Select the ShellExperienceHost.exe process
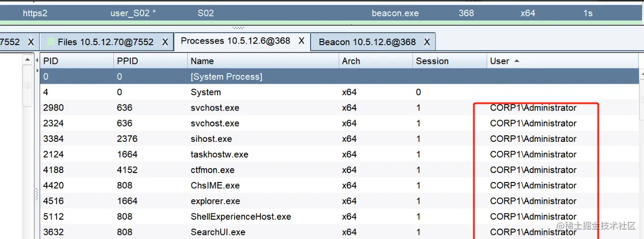Image resolution: width=644 pixels, height=239 pixels. click(x=241, y=217)
